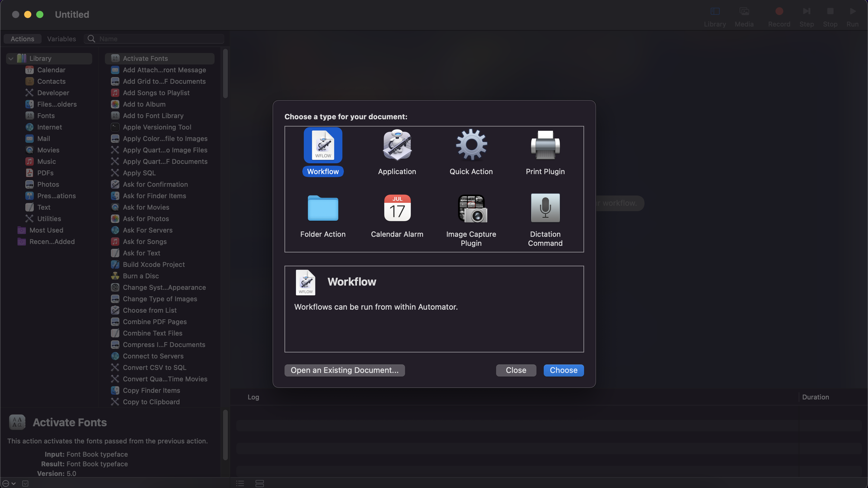The height and width of the screenshot is (488, 868).
Task: Select the Internet library category
Action: pyautogui.click(x=49, y=127)
